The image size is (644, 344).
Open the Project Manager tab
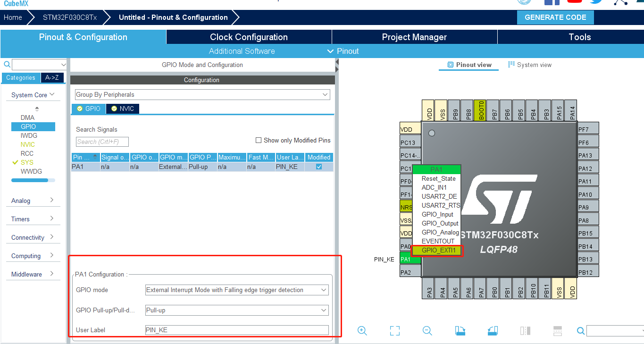tap(414, 37)
